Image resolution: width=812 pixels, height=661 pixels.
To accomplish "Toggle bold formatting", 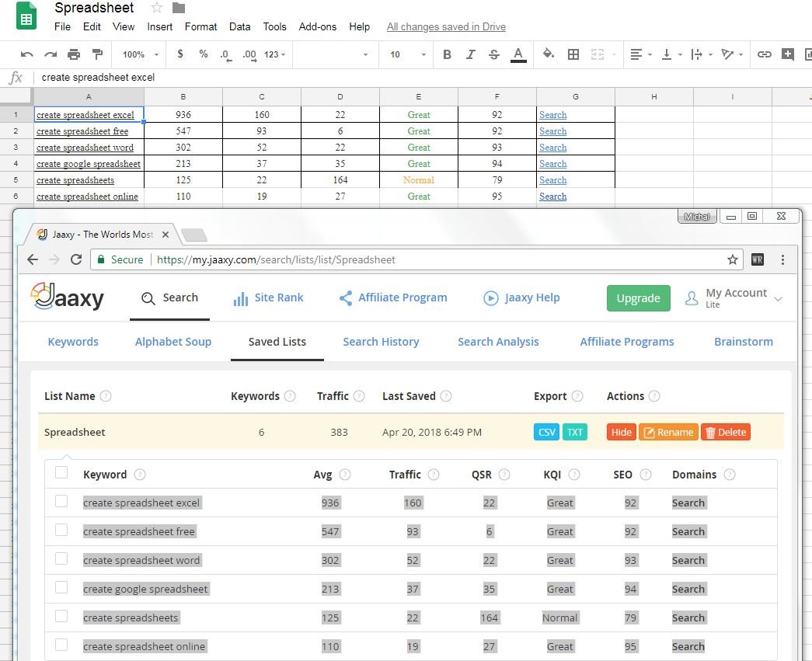I will pyautogui.click(x=447, y=54).
